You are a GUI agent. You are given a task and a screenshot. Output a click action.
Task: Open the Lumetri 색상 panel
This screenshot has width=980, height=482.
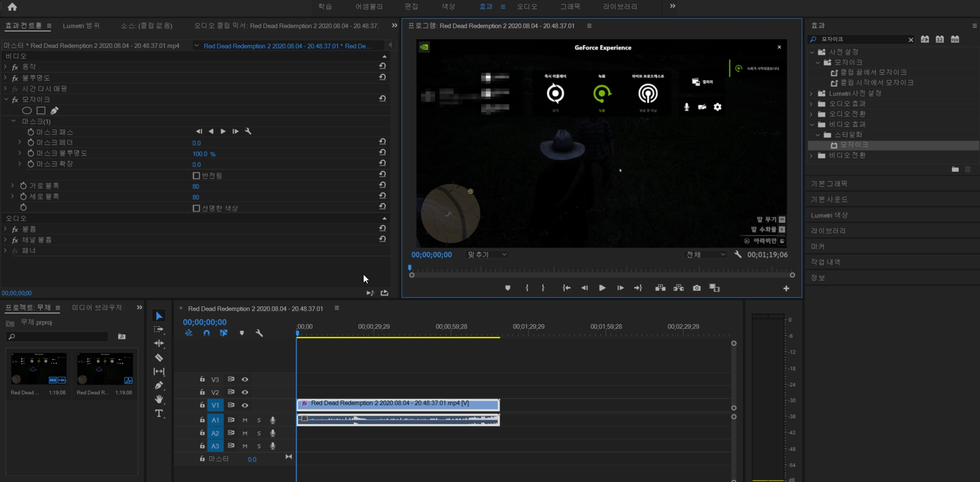pyautogui.click(x=829, y=215)
